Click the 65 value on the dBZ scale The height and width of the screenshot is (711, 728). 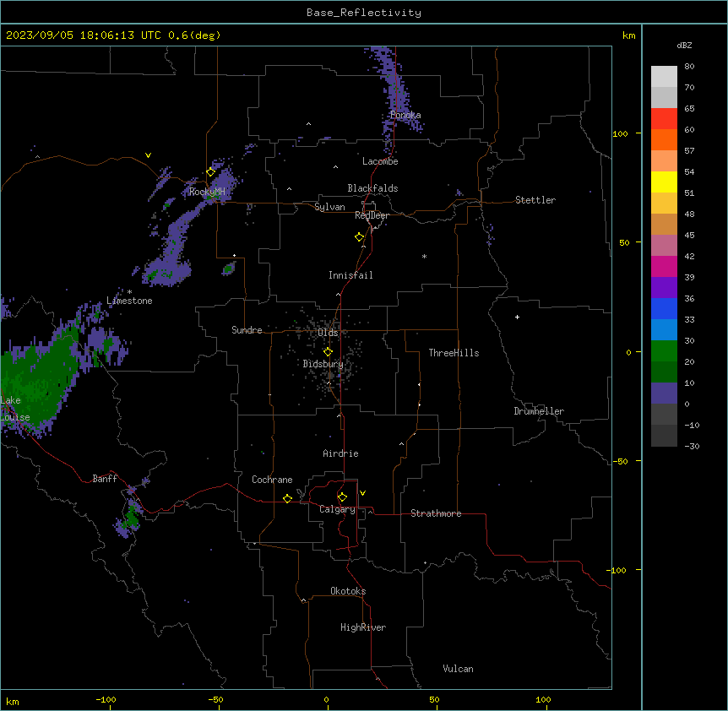click(x=689, y=109)
